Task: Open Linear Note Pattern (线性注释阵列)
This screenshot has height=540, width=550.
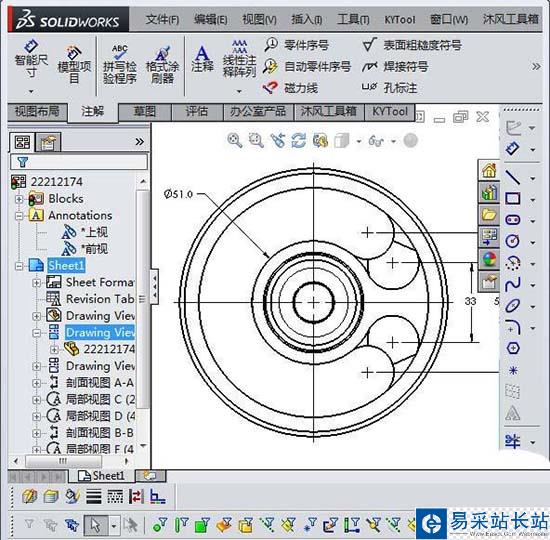Action: (239, 58)
